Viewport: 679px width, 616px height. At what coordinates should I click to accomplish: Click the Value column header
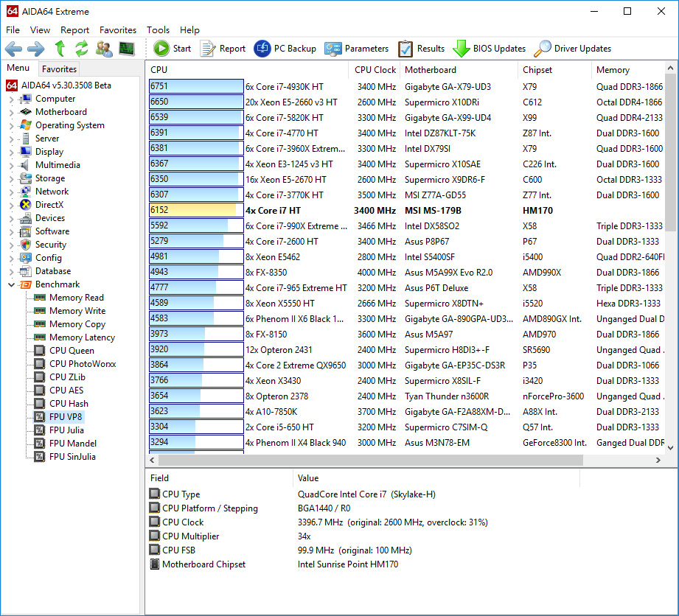pos(436,478)
